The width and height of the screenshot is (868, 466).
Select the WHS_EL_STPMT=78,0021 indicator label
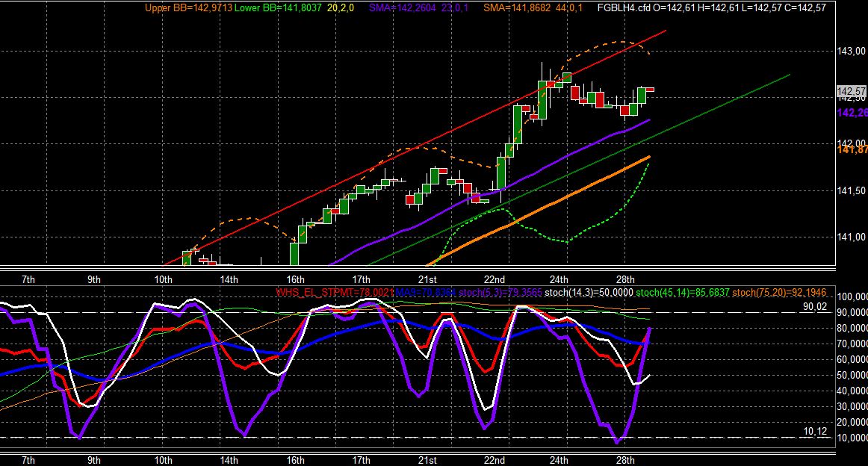click(x=335, y=292)
